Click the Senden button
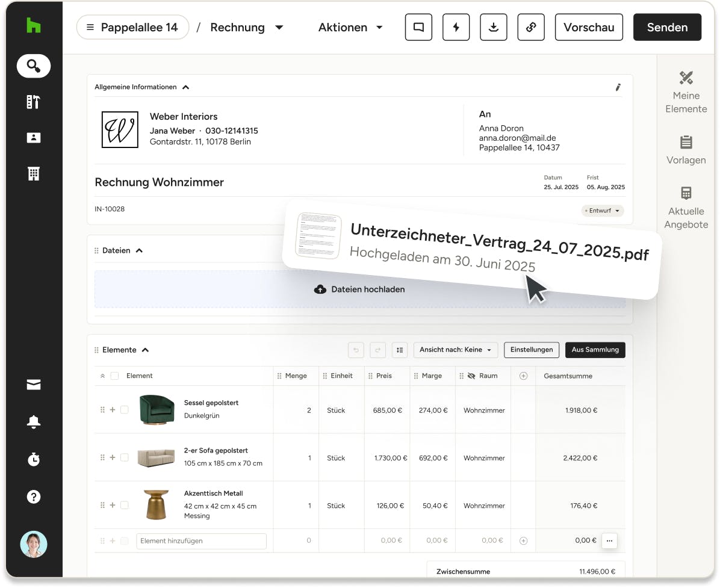The image size is (720, 588). click(x=667, y=28)
